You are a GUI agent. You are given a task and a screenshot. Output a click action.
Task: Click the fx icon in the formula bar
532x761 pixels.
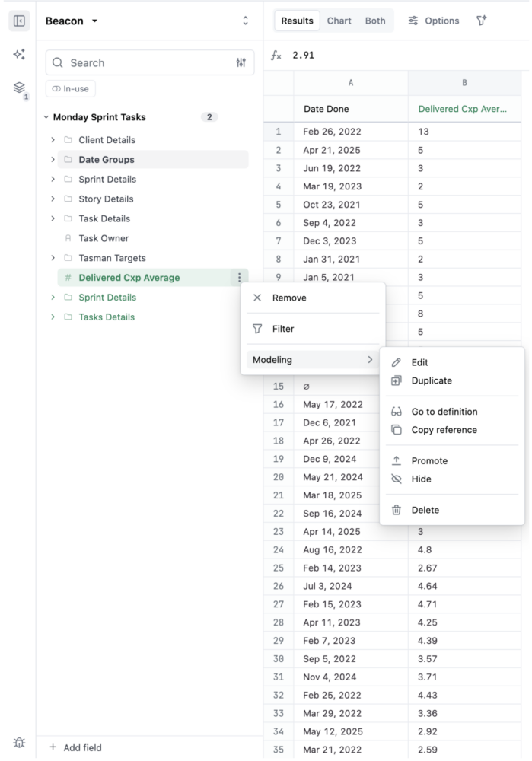click(277, 54)
